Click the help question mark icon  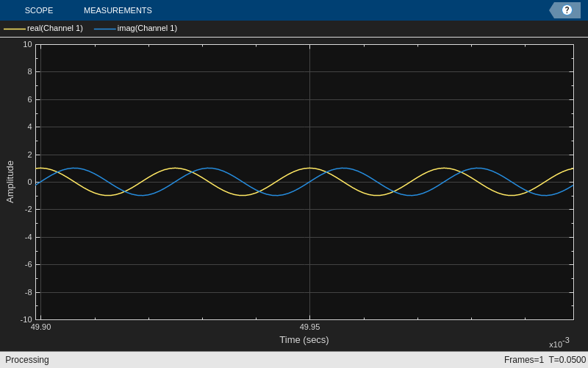click(567, 10)
